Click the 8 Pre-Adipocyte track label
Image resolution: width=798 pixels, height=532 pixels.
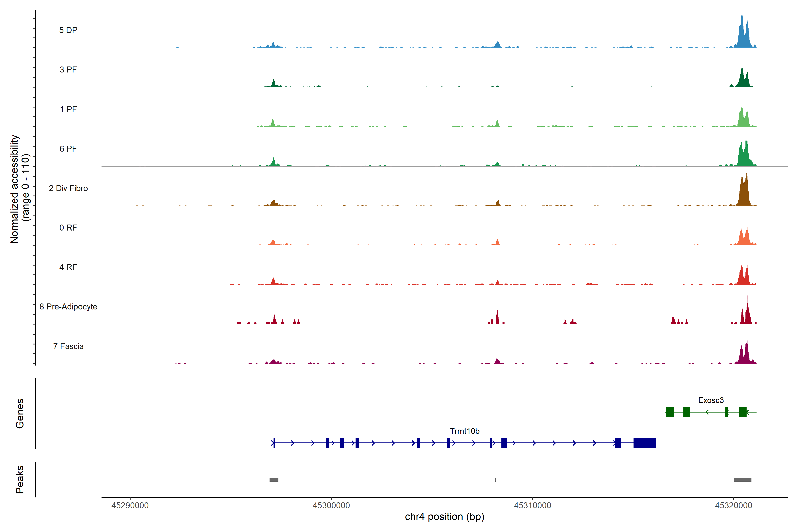68,307
